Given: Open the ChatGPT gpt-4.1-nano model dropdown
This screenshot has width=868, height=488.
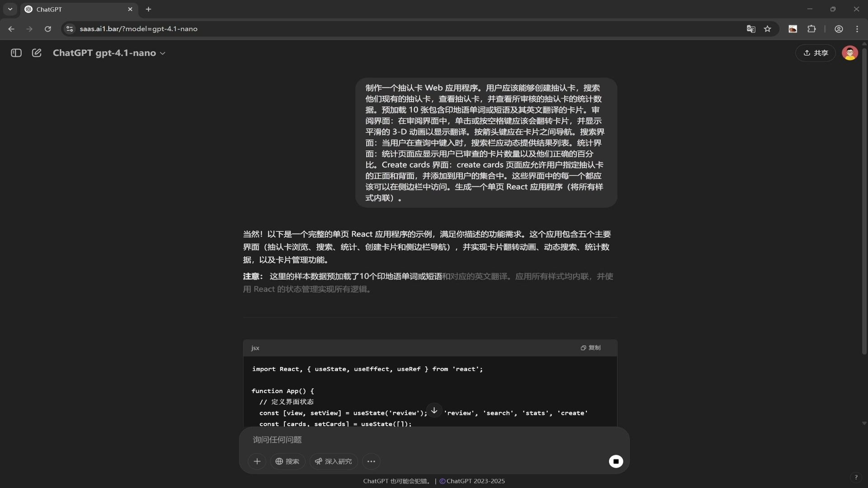Looking at the screenshot, I should coord(109,53).
